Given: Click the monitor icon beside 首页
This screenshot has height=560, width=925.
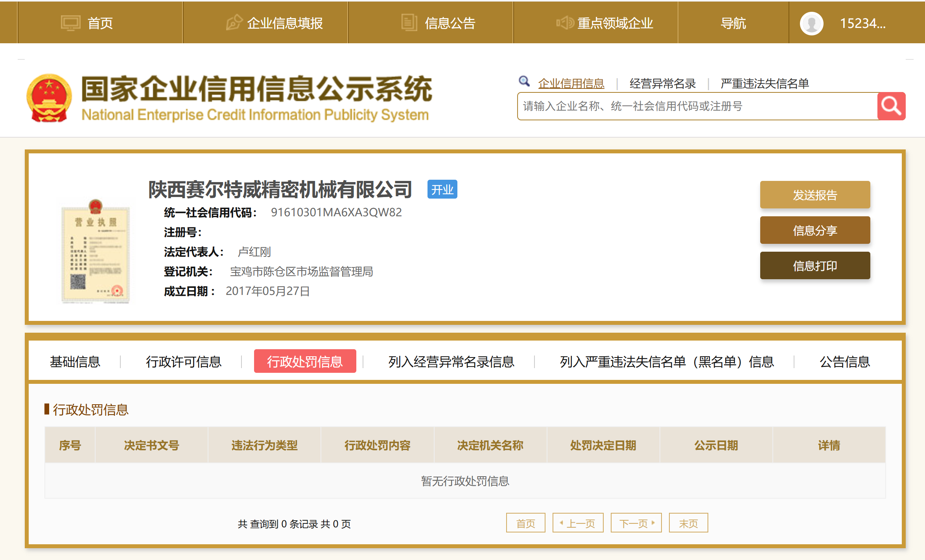Looking at the screenshot, I should coord(70,23).
